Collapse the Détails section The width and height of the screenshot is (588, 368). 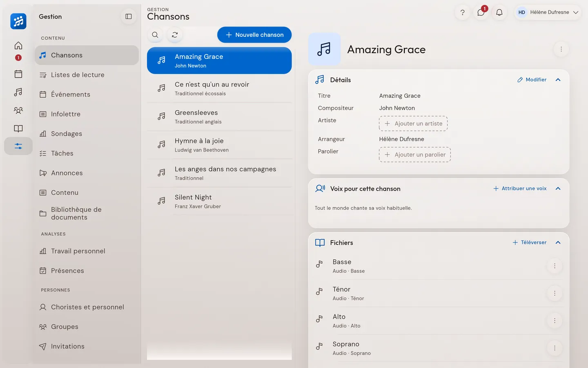[x=558, y=80]
